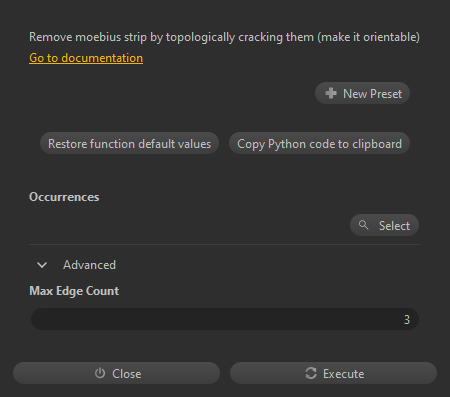This screenshot has width=450, height=397.
Task: Open the Go to documentation link
Action: click(86, 58)
